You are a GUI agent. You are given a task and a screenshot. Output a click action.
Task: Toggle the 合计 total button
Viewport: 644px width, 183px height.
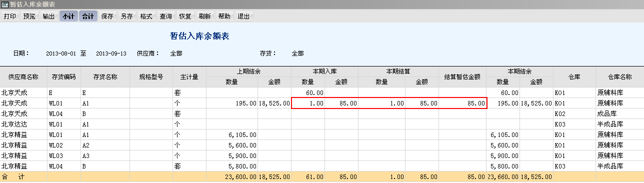(88, 16)
